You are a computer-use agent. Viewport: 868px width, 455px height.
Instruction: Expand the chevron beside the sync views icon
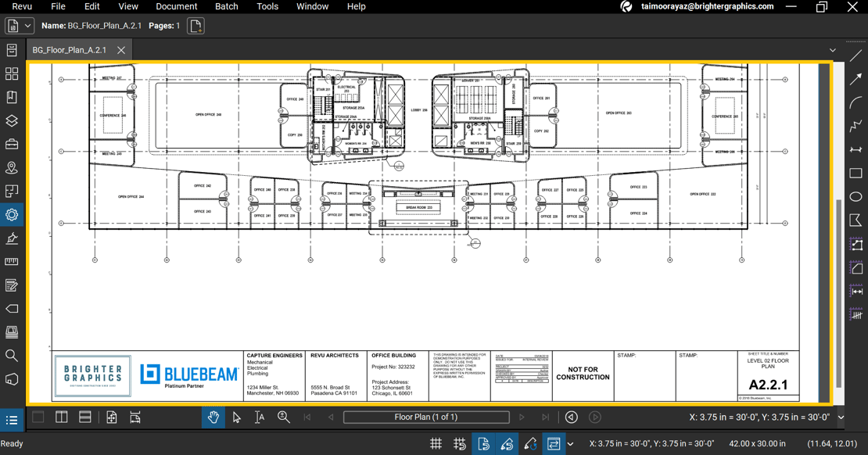(x=569, y=443)
